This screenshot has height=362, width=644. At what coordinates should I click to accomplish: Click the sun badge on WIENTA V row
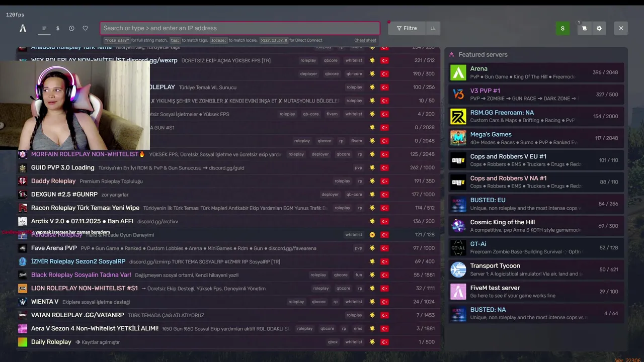(372, 302)
